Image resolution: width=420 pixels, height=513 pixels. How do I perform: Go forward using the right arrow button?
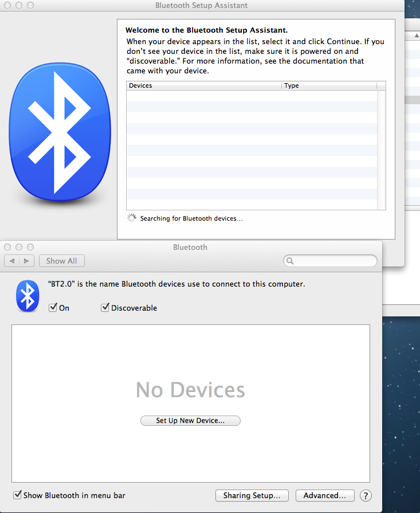point(27,261)
